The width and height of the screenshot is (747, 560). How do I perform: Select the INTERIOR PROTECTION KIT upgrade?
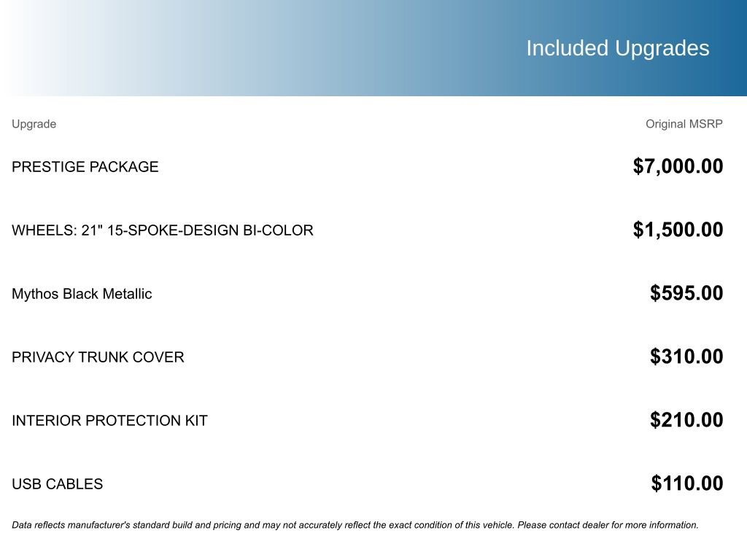pyautogui.click(x=109, y=421)
